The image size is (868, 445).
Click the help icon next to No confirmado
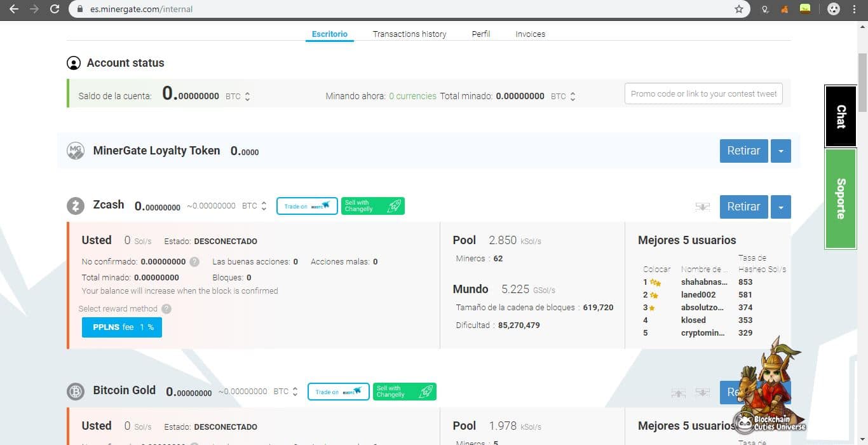tap(194, 262)
